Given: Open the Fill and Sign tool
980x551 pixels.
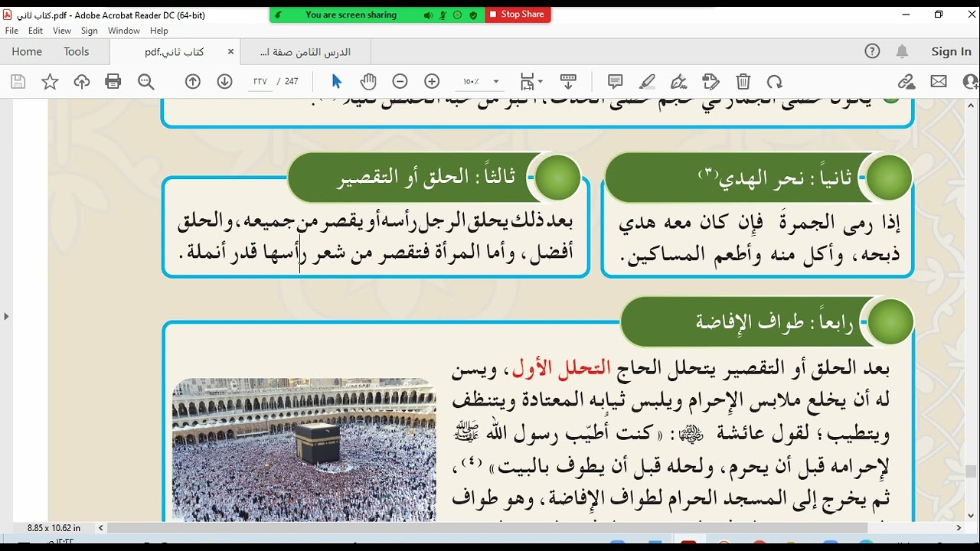Looking at the screenshot, I should [x=710, y=81].
